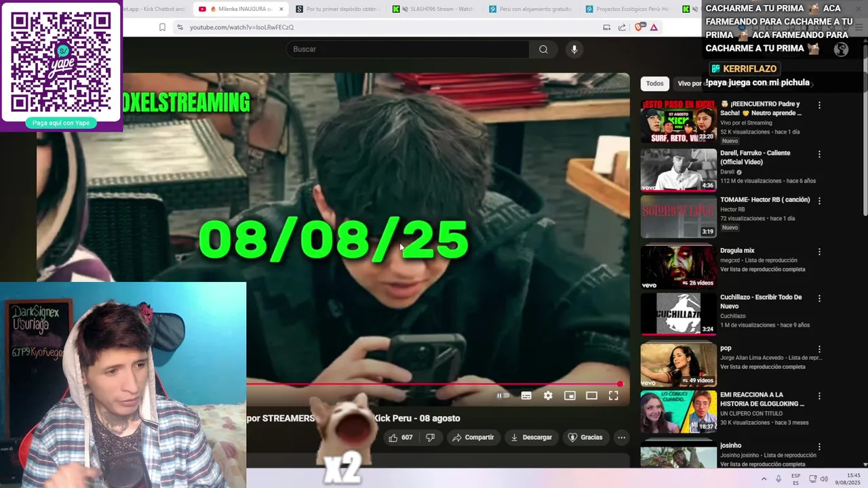The width and height of the screenshot is (868, 488).
Task: Open network icon in system tray
Action: [812, 479]
